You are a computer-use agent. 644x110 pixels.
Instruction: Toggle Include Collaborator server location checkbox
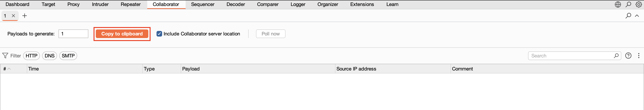(159, 34)
